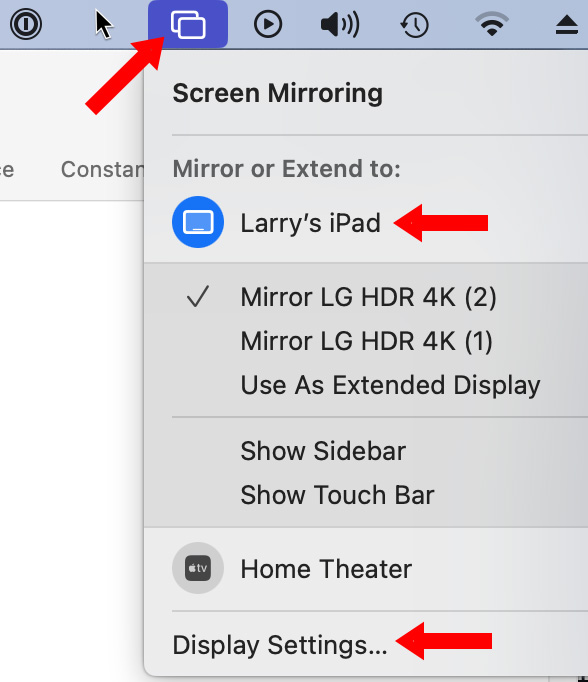Image resolution: width=588 pixels, height=682 pixels.
Task: Open the Now Playing menu bar icon
Action: [x=268, y=24]
